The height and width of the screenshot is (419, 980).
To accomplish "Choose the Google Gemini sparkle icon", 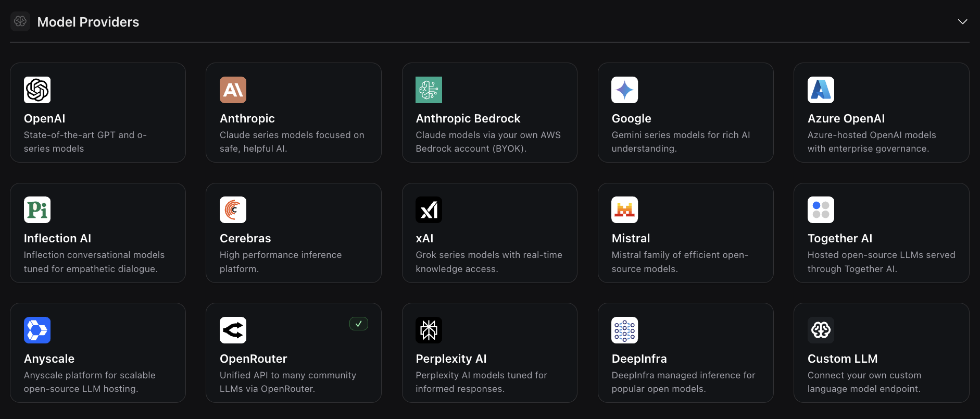I will (x=624, y=90).
